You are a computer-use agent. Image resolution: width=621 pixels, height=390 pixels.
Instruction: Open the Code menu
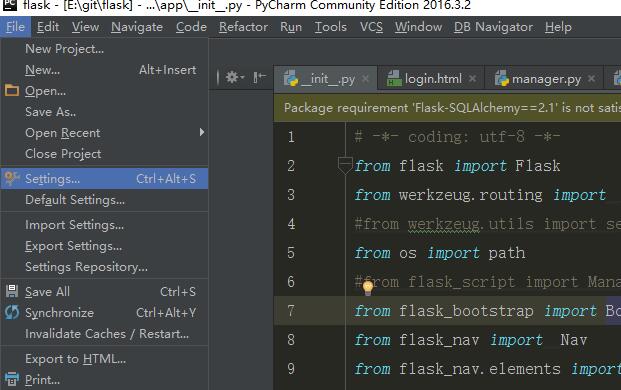coord(191,27)
